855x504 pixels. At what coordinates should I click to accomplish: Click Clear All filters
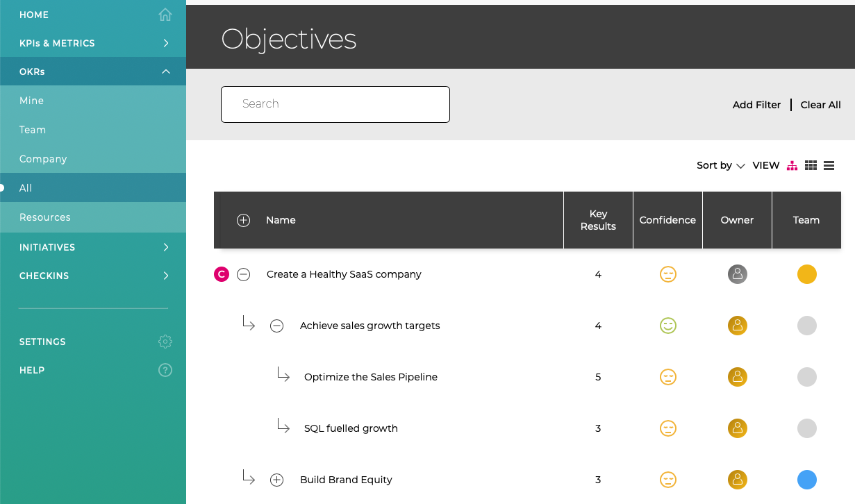(x=820, y=105)
